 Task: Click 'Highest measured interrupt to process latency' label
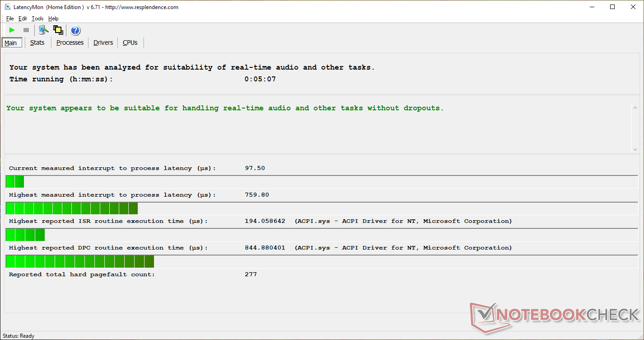(x=112, y=195)
